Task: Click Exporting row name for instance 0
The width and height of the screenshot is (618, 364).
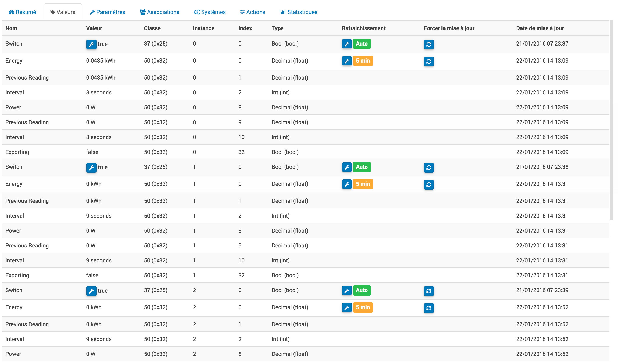Action: (17, 152)
